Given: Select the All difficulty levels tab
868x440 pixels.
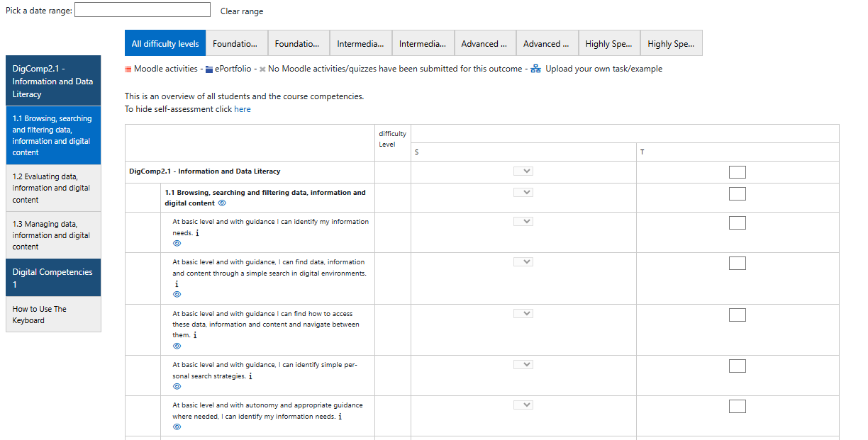Looking at the screenshot, I should 165,43.
